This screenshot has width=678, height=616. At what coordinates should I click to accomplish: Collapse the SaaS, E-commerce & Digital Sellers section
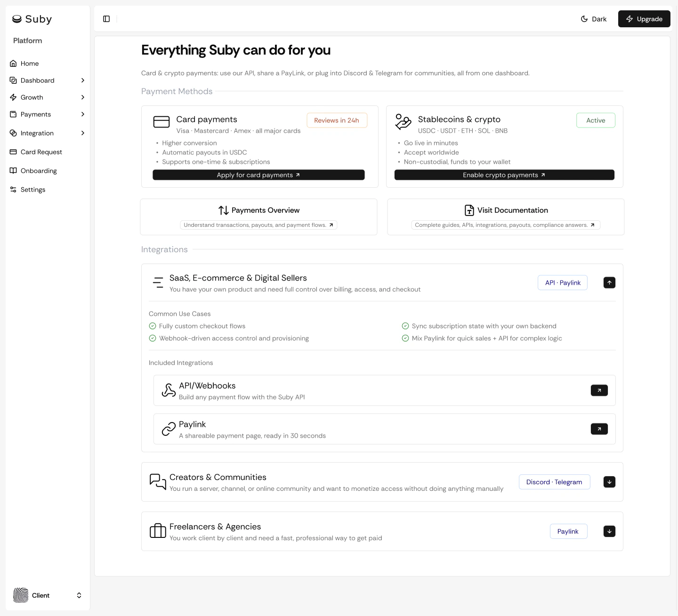609,282
